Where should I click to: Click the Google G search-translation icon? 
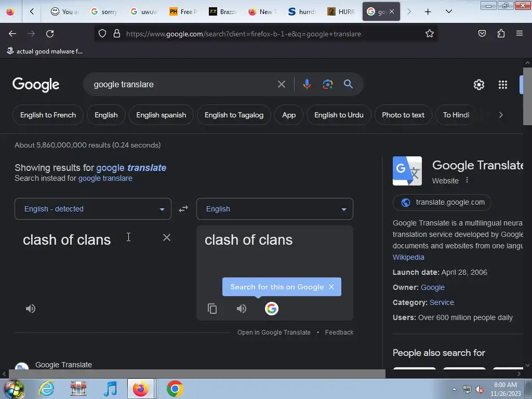pyautogui.click(x=271, y=309)
